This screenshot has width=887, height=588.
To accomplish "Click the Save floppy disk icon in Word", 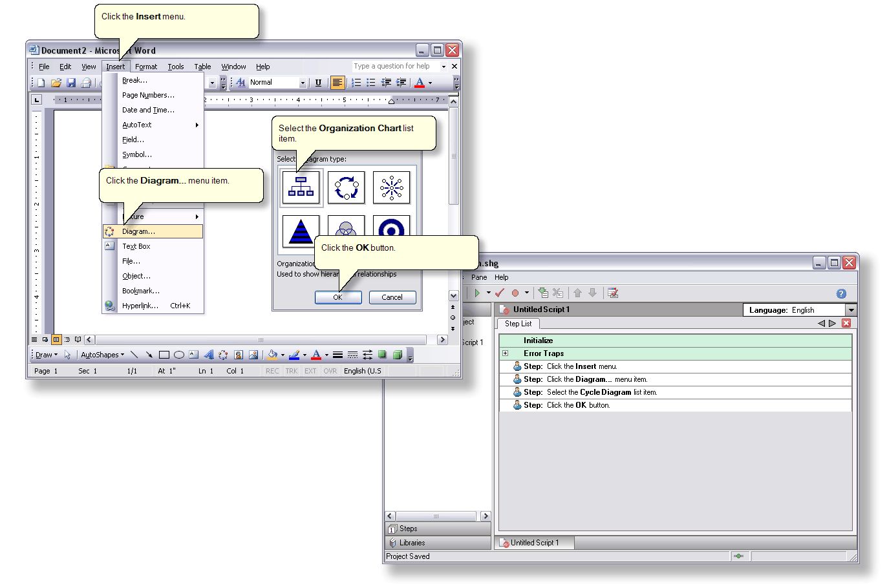I will click(x=71, y=83).
